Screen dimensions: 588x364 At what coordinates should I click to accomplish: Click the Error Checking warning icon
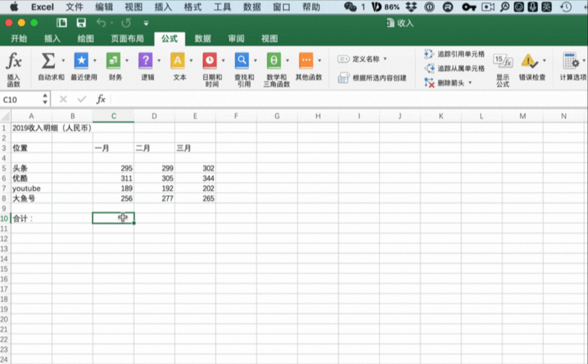tap(529, 61)
